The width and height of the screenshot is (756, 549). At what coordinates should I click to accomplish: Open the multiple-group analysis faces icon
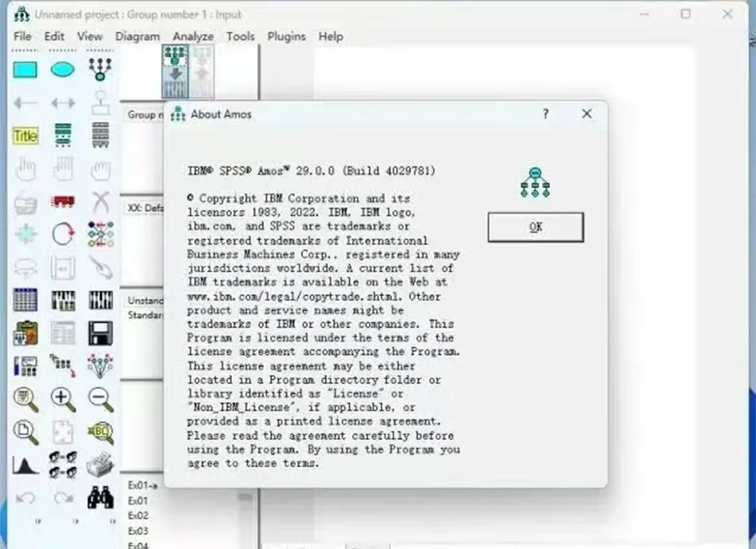(x=63, y=464)
